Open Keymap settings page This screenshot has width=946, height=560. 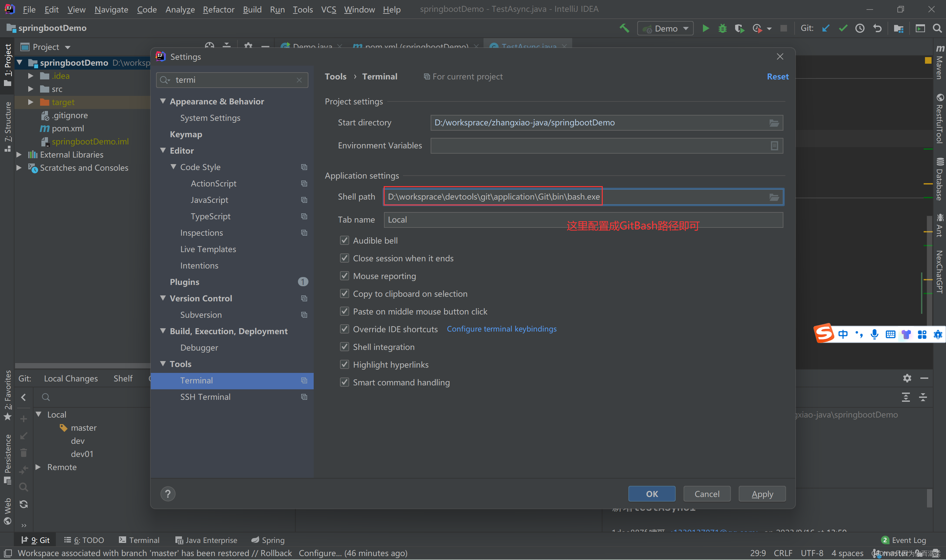click(x=186, y=134)
